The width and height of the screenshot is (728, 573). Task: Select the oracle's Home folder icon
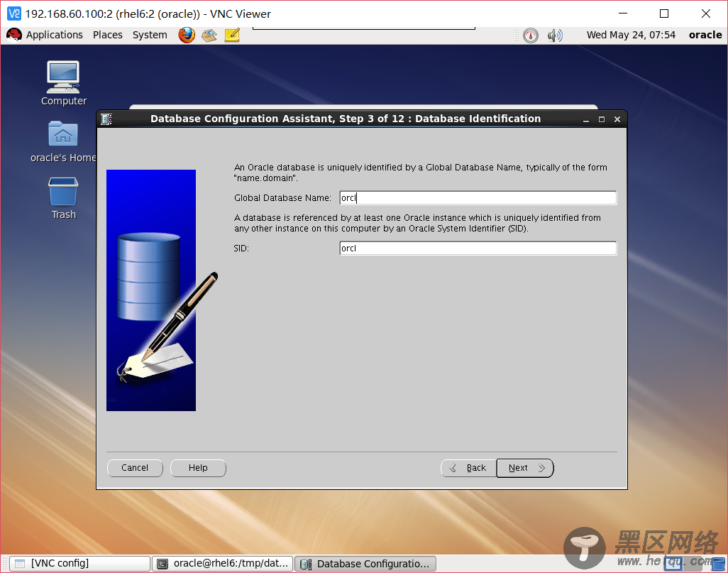63,142
